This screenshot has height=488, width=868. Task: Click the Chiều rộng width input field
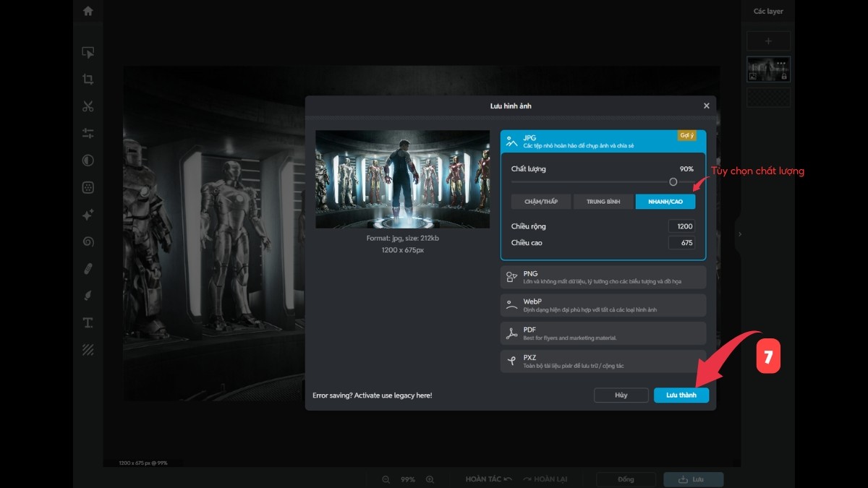[681, 226]
